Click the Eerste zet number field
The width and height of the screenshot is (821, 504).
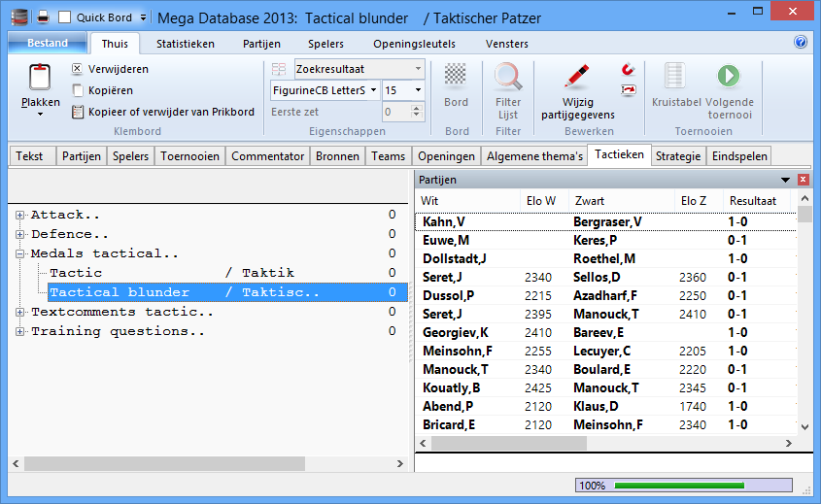395,112
